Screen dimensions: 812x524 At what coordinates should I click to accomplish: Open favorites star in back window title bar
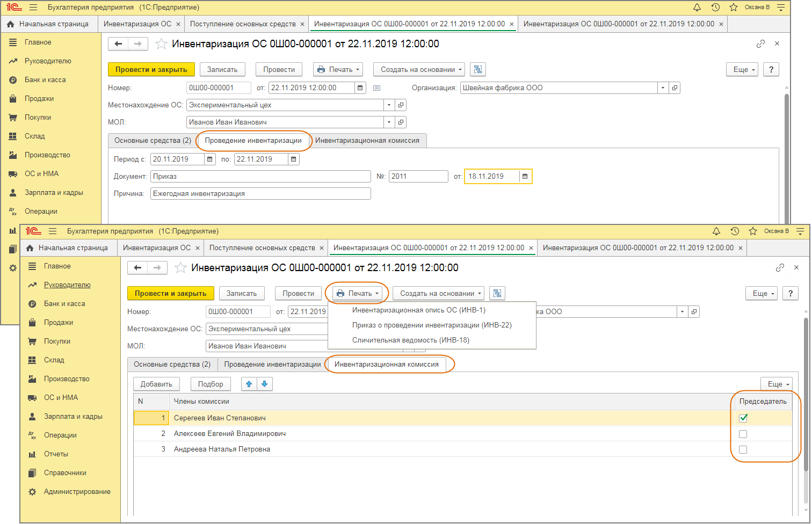(x=734, y=8)
